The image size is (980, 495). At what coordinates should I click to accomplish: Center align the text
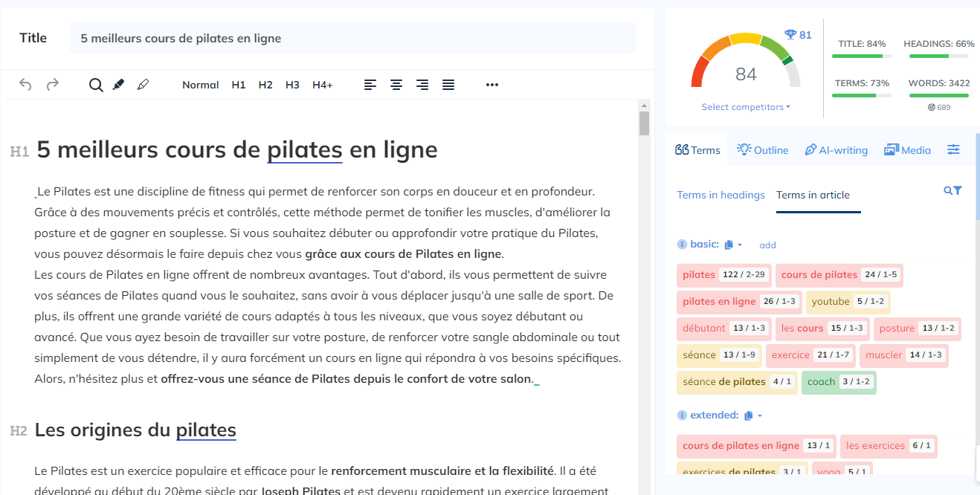coord(396,85)
